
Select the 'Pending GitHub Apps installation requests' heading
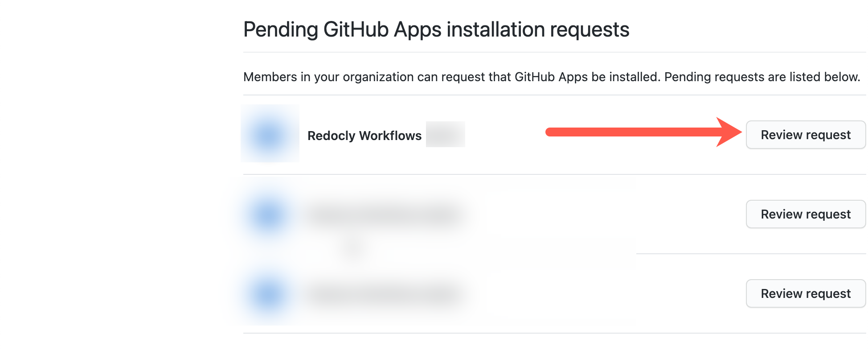point(436,30)
